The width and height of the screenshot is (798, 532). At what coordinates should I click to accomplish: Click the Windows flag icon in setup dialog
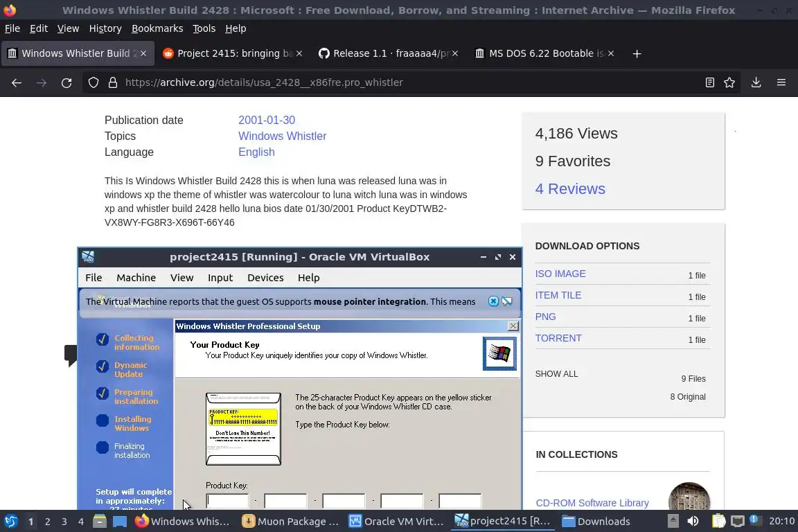[499, 353]
